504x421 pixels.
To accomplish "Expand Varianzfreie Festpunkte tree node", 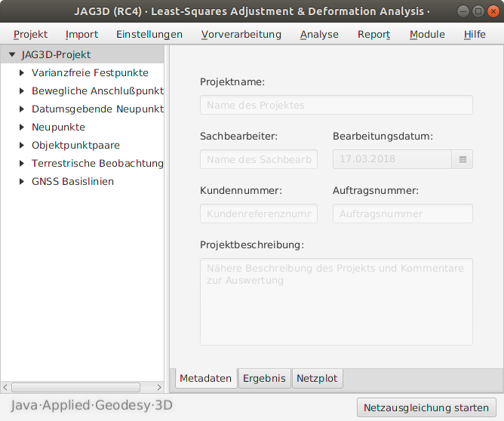I will [x=22, y=73].
